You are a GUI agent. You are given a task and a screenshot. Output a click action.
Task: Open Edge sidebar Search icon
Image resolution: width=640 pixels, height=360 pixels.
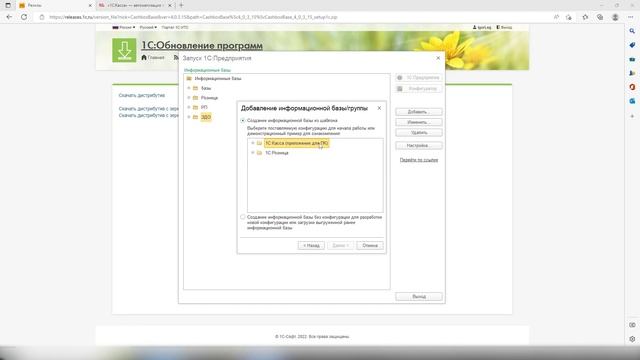[x=632, y=31]
